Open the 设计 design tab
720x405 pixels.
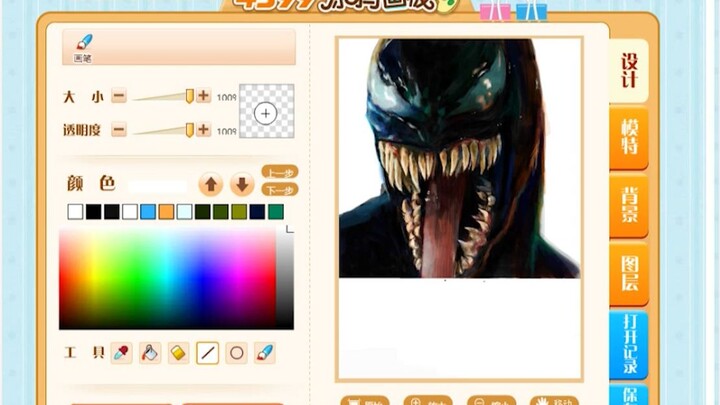pos(629,71)
